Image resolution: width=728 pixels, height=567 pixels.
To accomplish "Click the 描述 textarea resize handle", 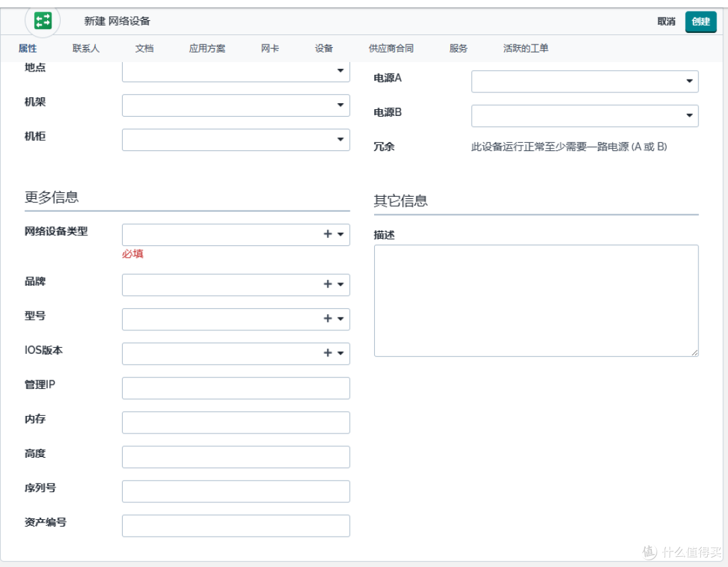I will [x=694, y=353].
